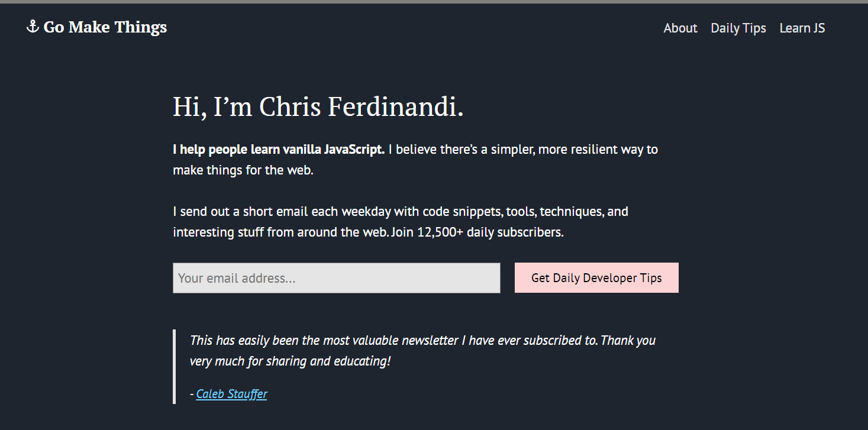The width and height of the screenshot is (868, 430).
Task: Click the gray strip atop the page
Action: pyautogui.click(x=434, y=2)
